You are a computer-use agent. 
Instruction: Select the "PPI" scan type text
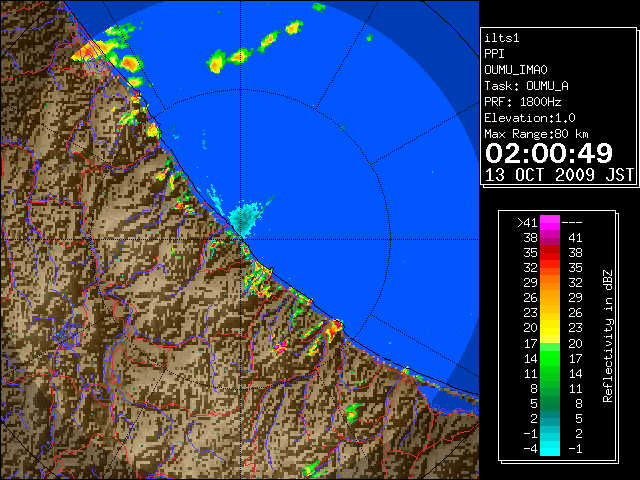click(494, 54)
